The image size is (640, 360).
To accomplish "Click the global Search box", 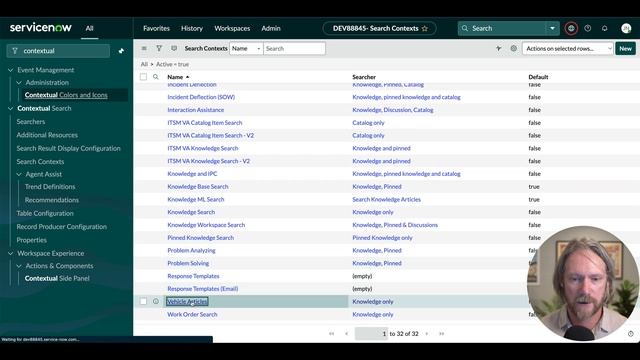I will (x=502, y=28).
